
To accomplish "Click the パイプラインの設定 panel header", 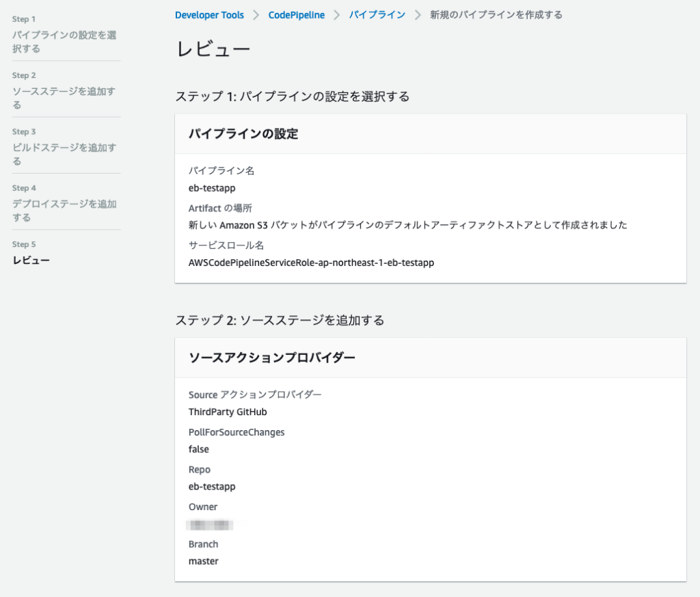I will click(243, 134).
